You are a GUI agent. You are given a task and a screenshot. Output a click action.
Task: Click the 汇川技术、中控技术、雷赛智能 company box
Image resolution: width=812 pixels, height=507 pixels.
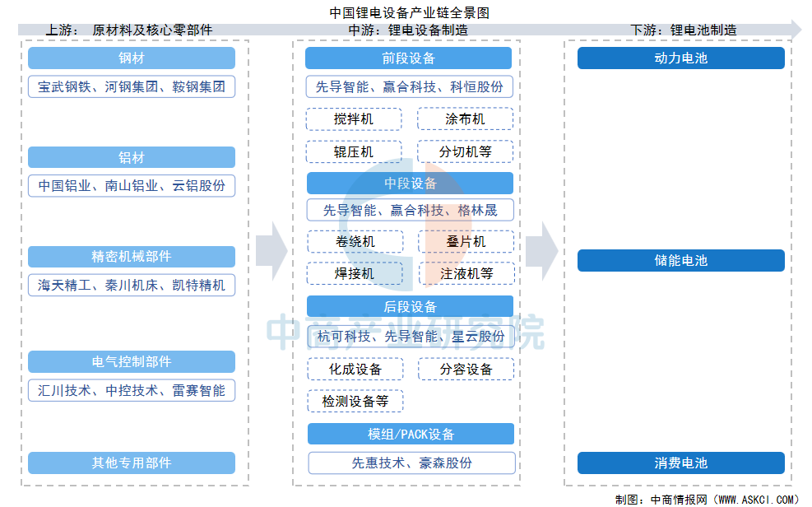click(132, 390)
